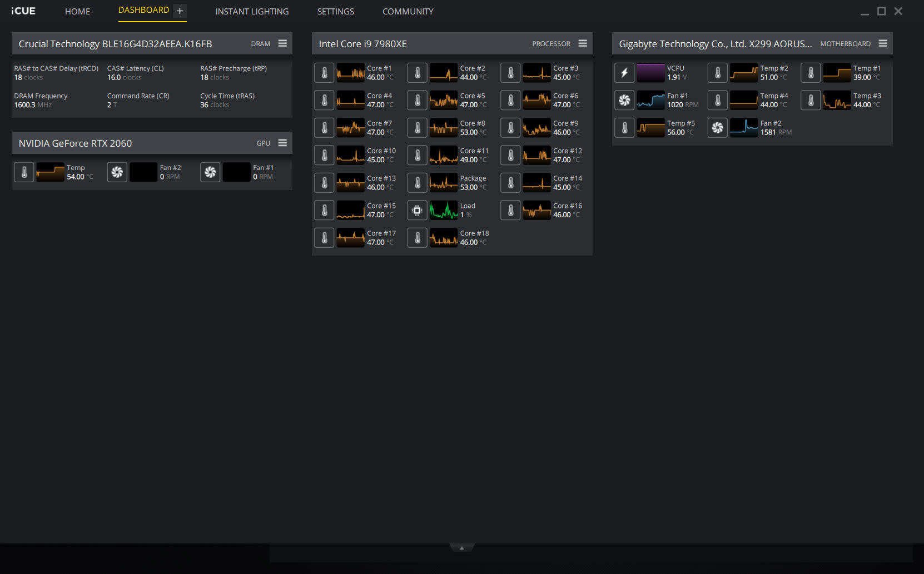
Task: Click the Core #2 thermometer icon
Action: point(418,73)
